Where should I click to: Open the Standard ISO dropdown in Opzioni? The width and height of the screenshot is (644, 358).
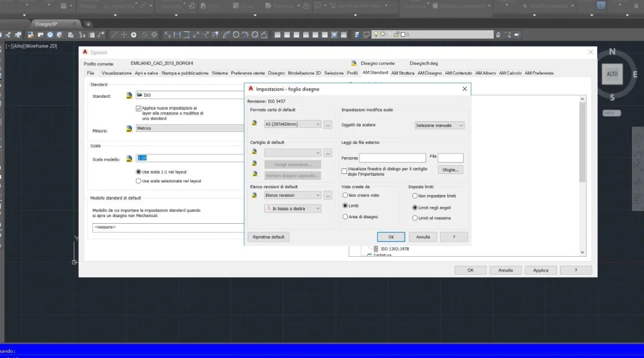tap(190, 95)
